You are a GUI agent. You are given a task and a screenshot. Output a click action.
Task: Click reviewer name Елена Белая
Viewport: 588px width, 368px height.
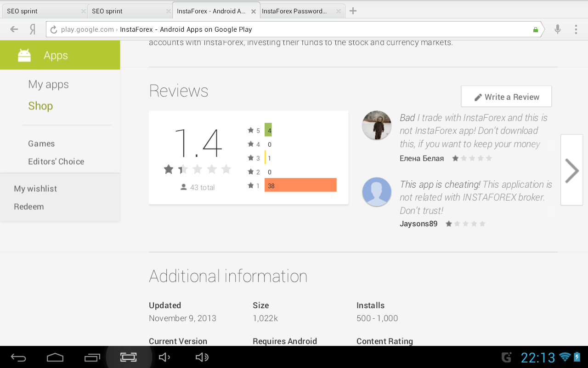point(422,158)
